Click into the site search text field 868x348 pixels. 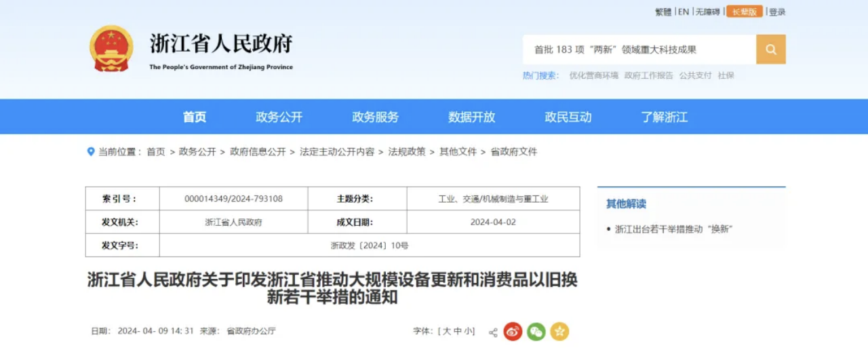coord(639,50)
